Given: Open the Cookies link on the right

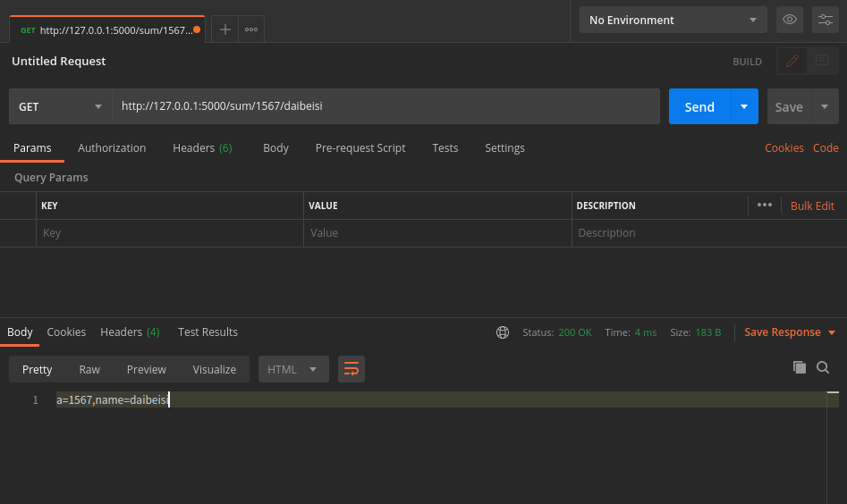Looking at the screenshot, I should tap(783, 147).
